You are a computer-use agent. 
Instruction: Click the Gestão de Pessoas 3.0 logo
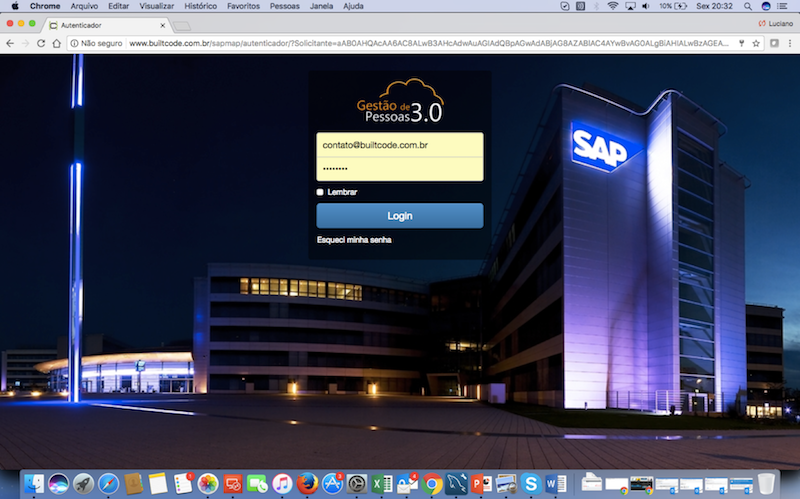tap(400, 101)
